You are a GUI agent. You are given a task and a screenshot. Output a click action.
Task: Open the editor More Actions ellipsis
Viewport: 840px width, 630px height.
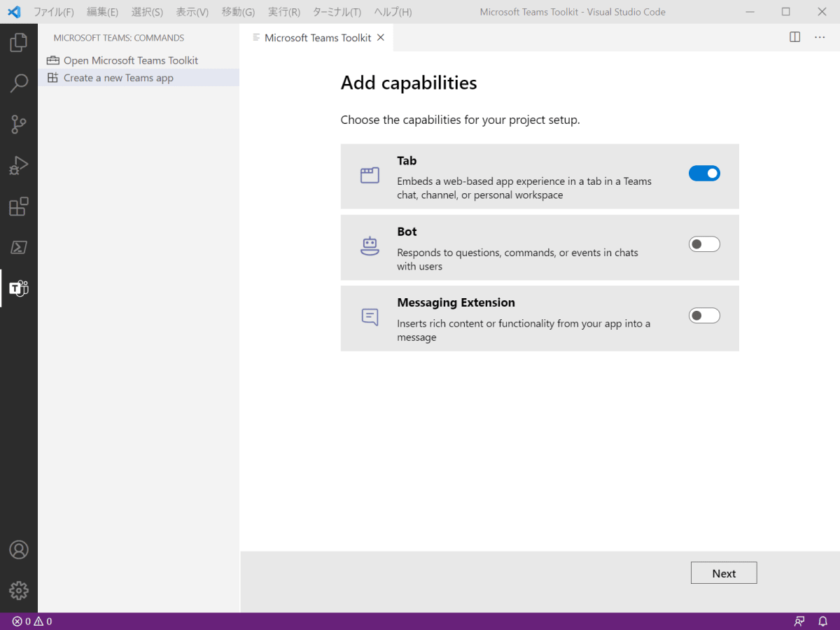point(820,37)
